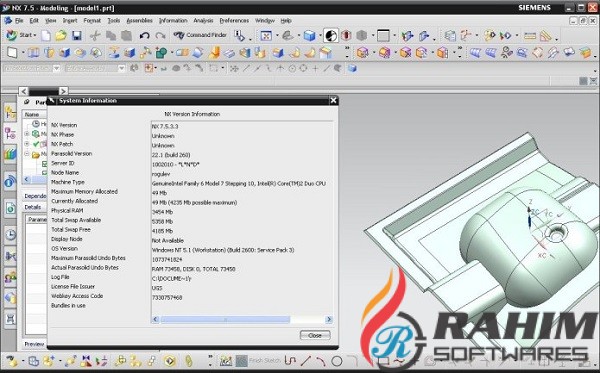Open the Start application menu
The image size is (600, 373).
click(21, 35)
